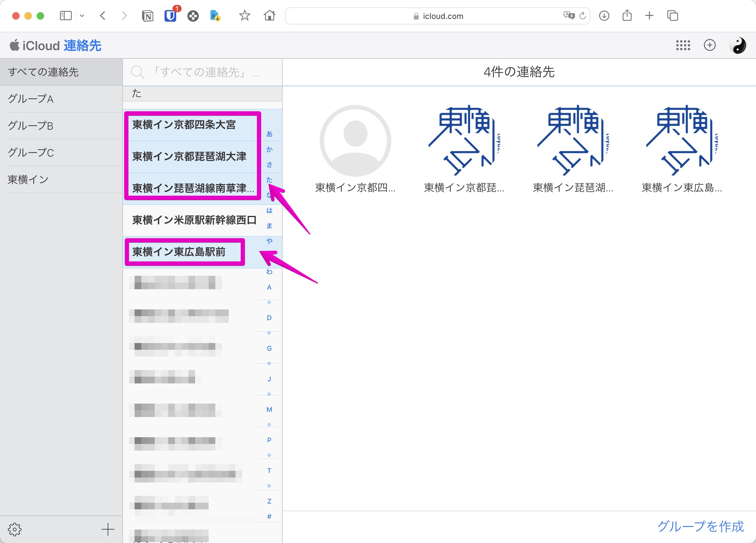Jump to index letter D
Viewport: 756px width, 543px height.
269,318
